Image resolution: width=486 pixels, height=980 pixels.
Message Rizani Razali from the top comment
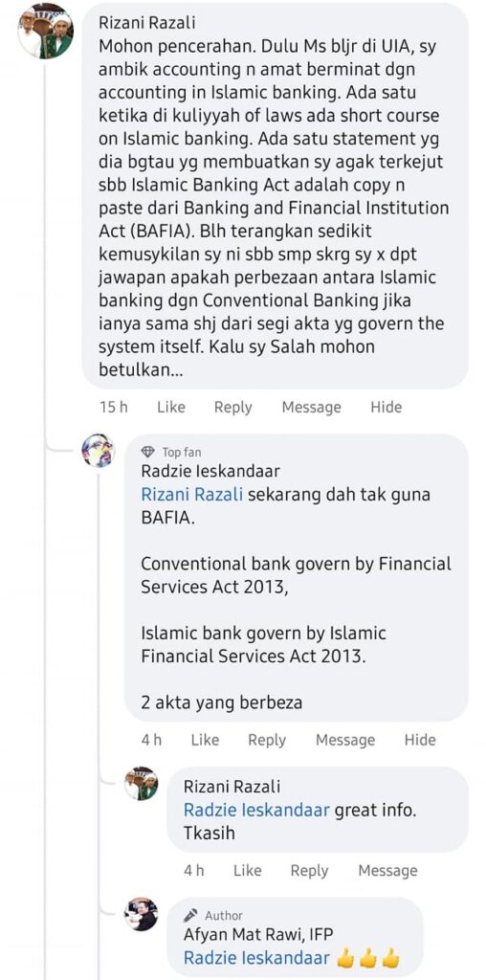click(311, 408)
